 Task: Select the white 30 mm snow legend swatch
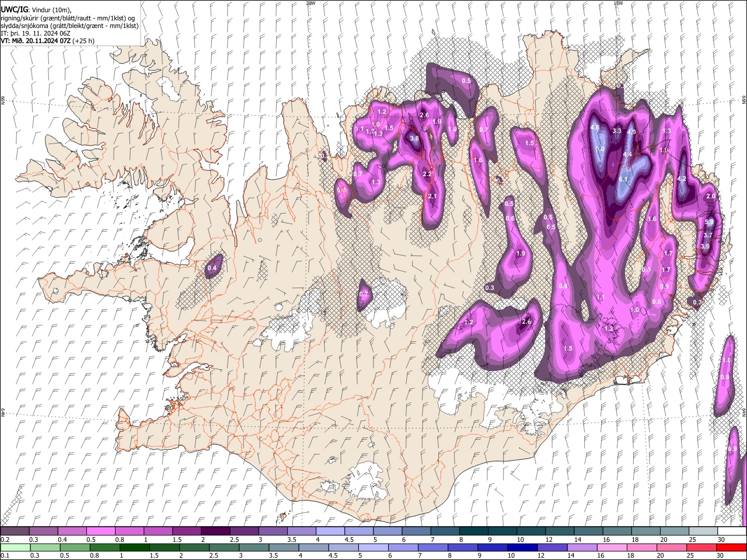pos(731,531)
